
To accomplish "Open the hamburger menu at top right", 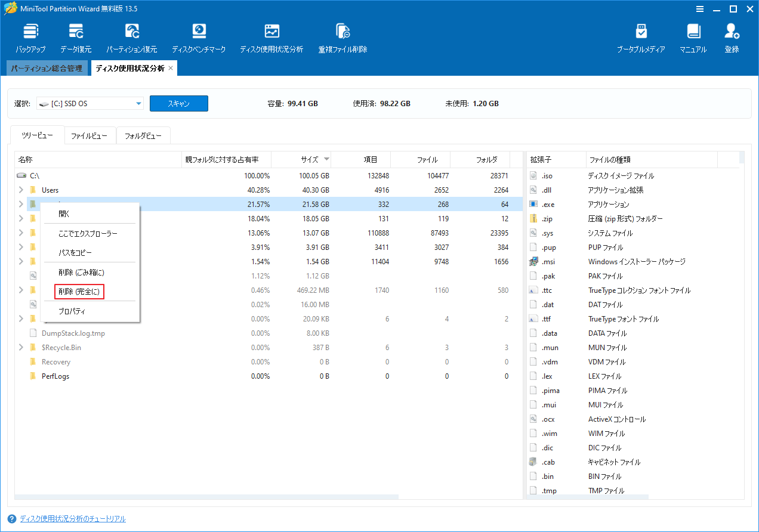I will click(x=699, y=9).
